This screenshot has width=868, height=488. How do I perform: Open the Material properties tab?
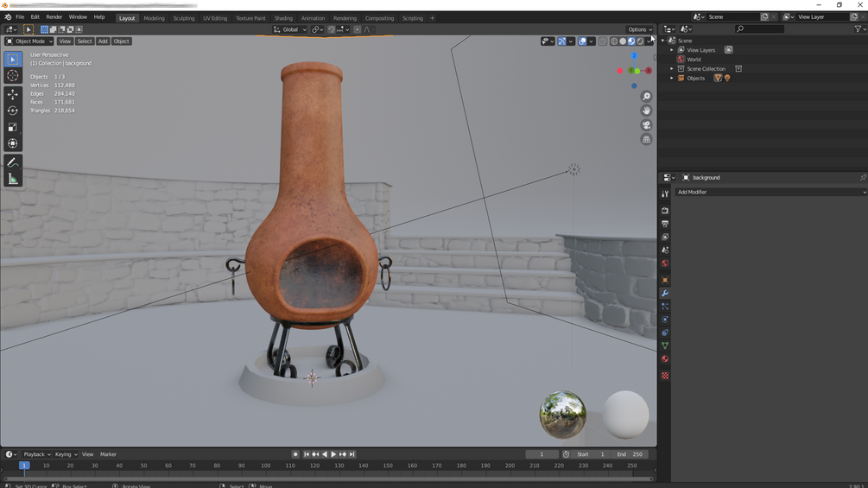pyautogui.click(x=665, y=359)
